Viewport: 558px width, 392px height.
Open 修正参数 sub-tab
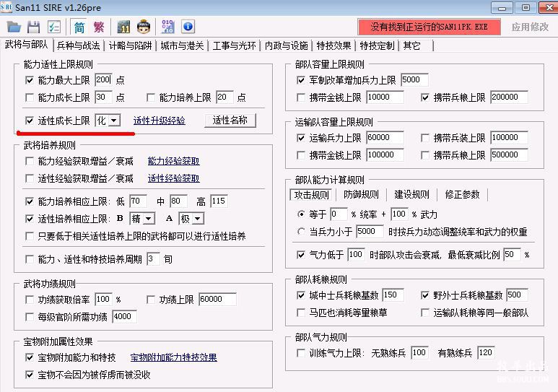click(x=462, y=194)
